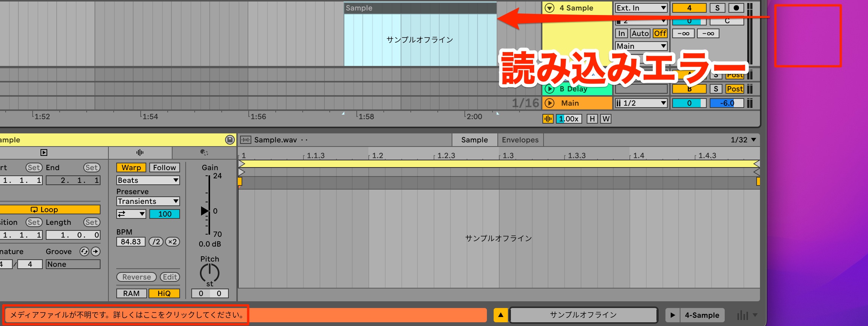Click the clip Edit button

click(170, 277)
